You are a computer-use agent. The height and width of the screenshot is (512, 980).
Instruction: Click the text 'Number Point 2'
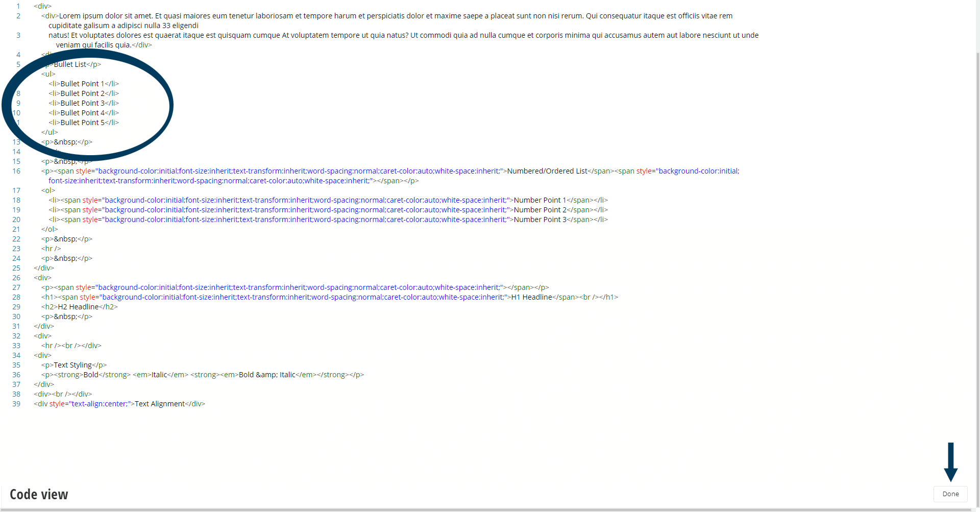click(540, 210)
